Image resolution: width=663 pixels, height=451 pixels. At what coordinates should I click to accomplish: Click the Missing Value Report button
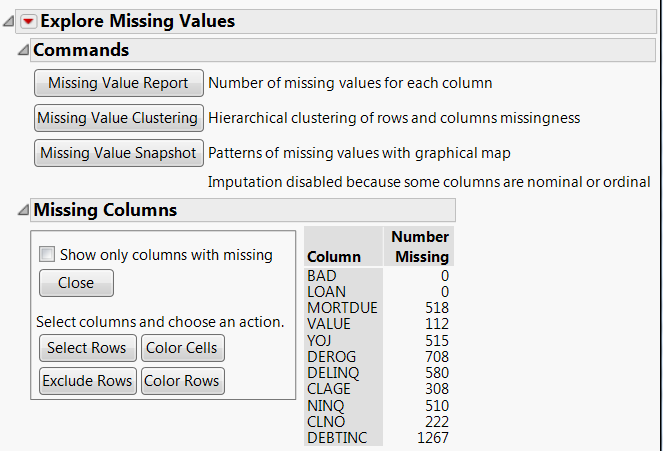(x=118, y=83)
